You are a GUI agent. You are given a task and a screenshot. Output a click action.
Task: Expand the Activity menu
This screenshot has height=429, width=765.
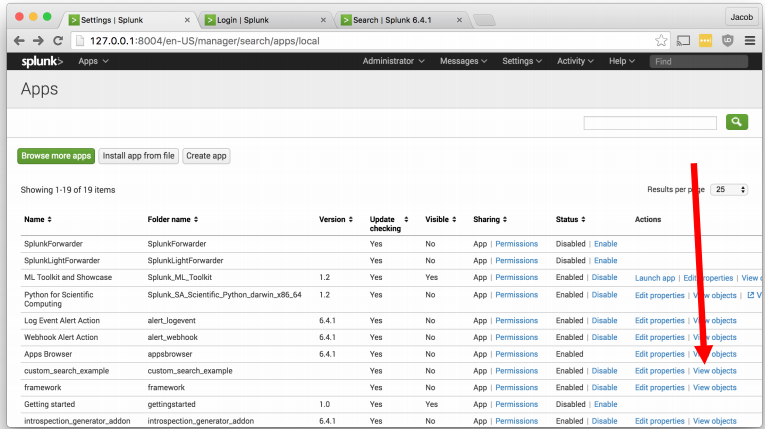point(575,61)
